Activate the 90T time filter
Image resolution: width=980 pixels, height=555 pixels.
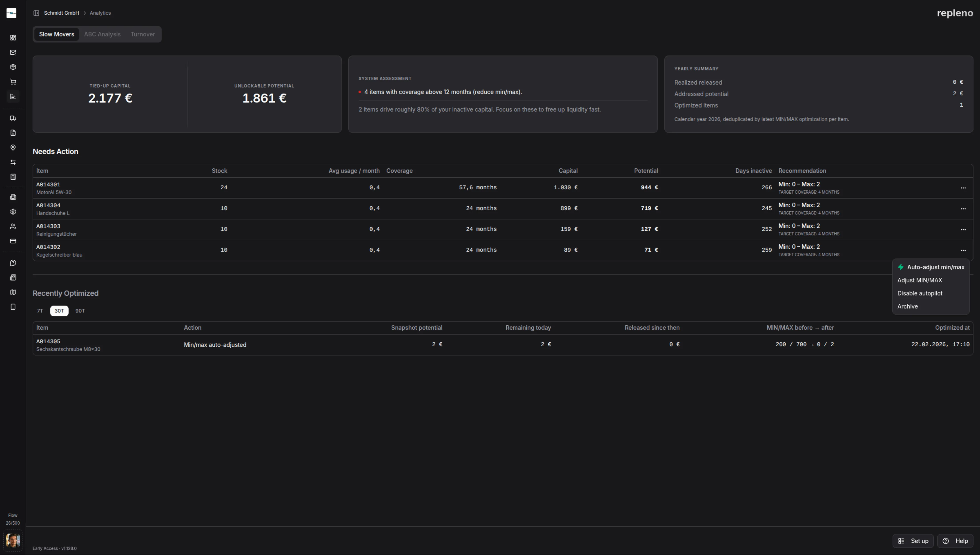click(x=80, y=311)
